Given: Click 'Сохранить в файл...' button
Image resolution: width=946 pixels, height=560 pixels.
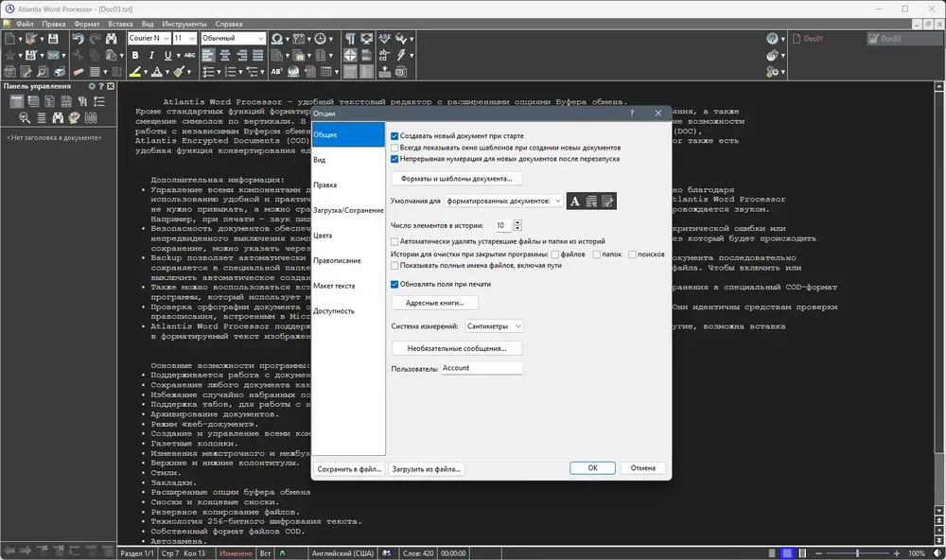Looking at the screenshot, I should [349, 469].
